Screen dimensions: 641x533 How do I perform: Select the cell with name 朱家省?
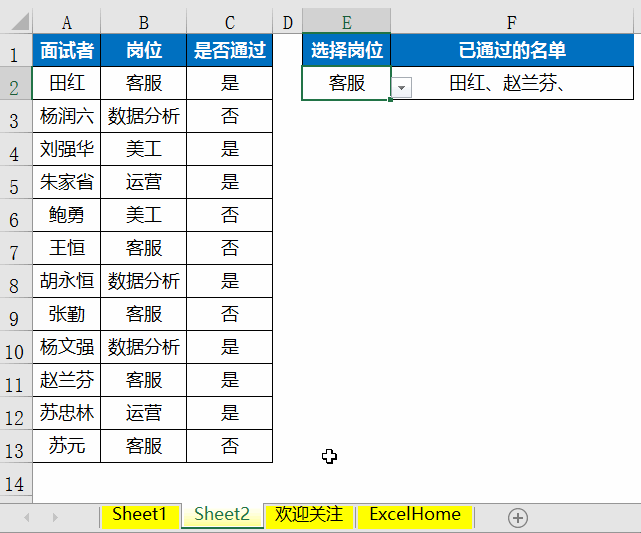[x=67, y=182]
